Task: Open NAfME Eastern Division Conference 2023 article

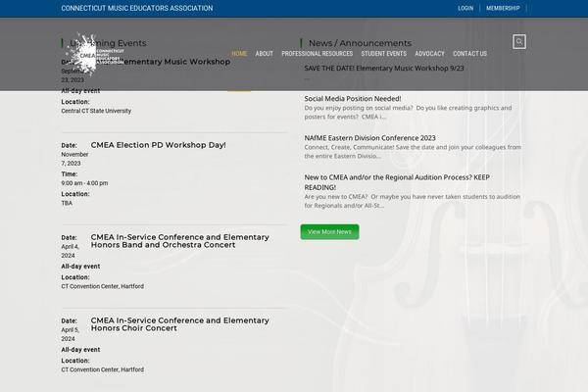Action: pyautogui.click(x=369, y=138)
